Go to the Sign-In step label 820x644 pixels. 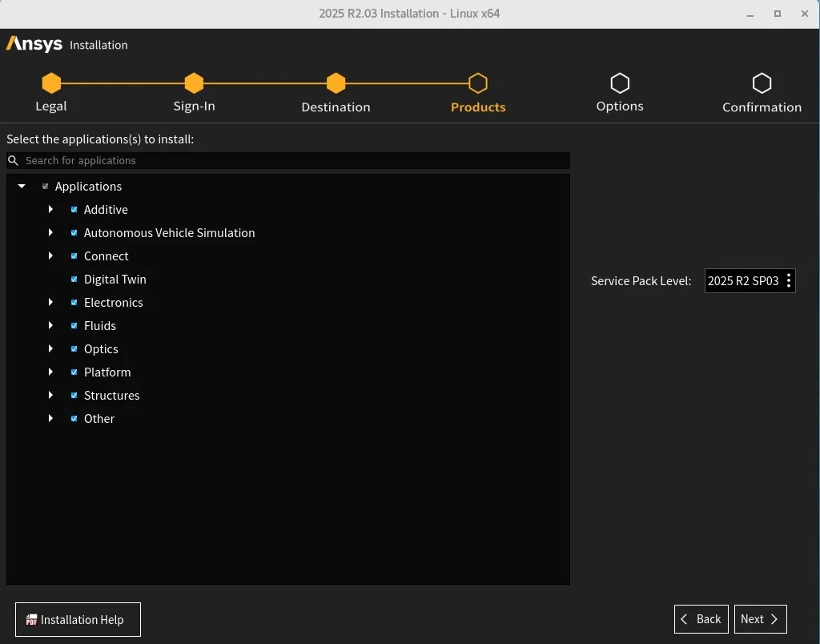coord(194,107)
